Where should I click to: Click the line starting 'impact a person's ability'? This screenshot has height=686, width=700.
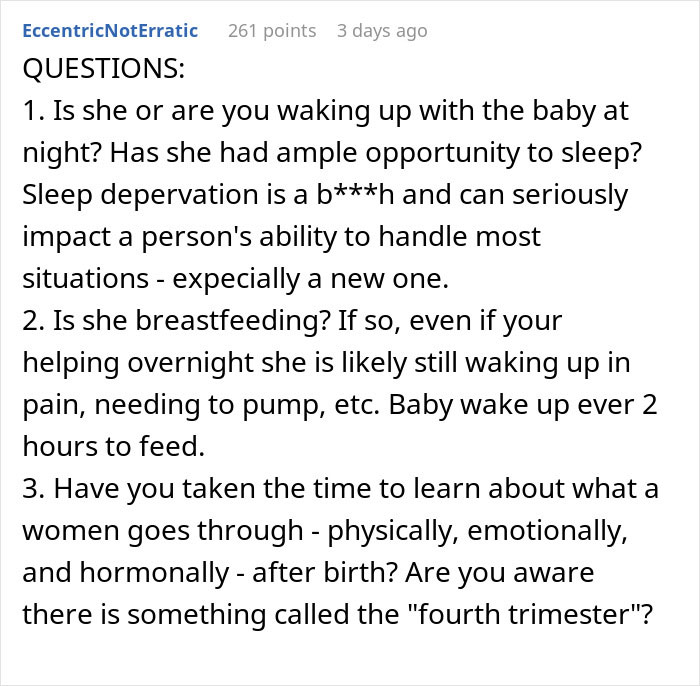click(281, 236)
